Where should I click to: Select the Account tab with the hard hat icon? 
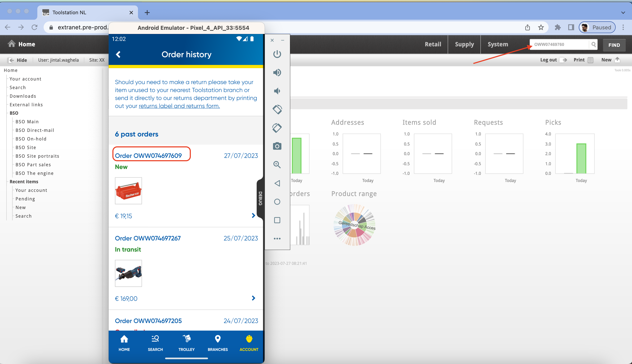coord(249,343)
